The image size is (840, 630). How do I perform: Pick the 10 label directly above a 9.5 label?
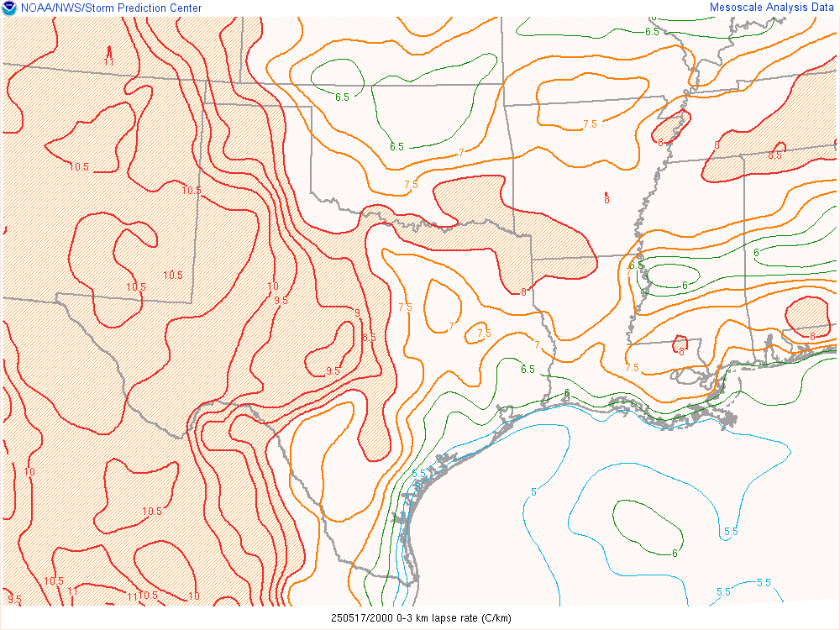click(x=273, y=286)
